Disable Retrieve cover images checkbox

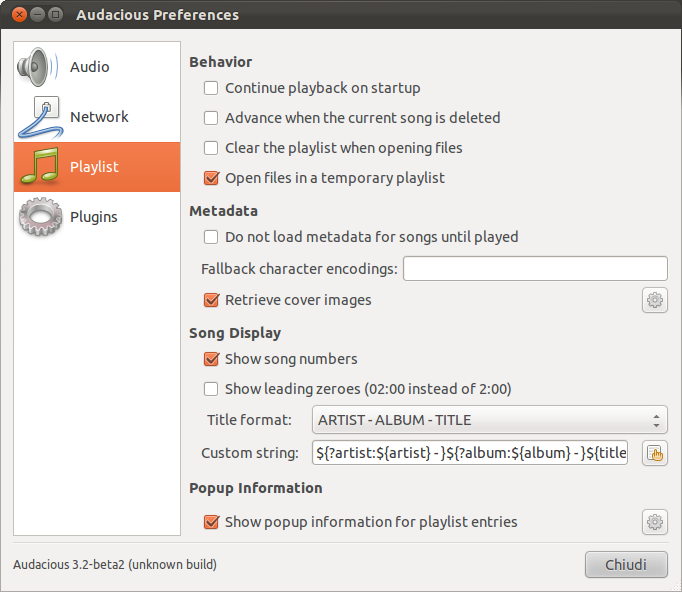[x=211, y=300]
